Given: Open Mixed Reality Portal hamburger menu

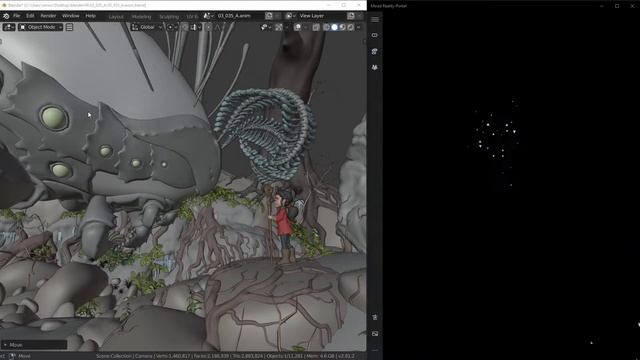Looking at the screenshot, I should (375, 20).
